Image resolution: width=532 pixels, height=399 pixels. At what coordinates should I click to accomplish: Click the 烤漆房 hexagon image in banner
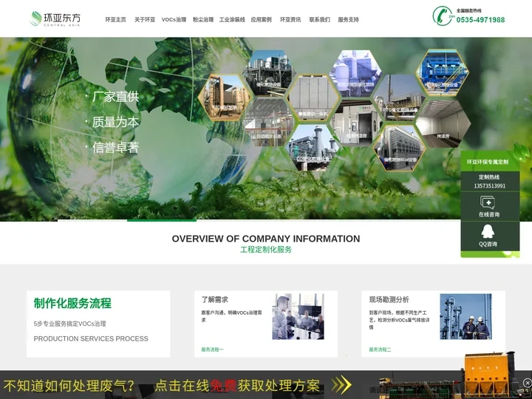click(x=443, y=123)
